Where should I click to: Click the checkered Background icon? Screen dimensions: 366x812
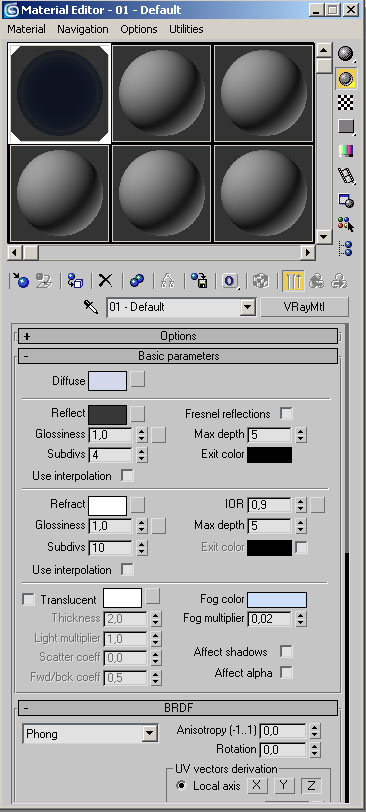pos(346,103)
